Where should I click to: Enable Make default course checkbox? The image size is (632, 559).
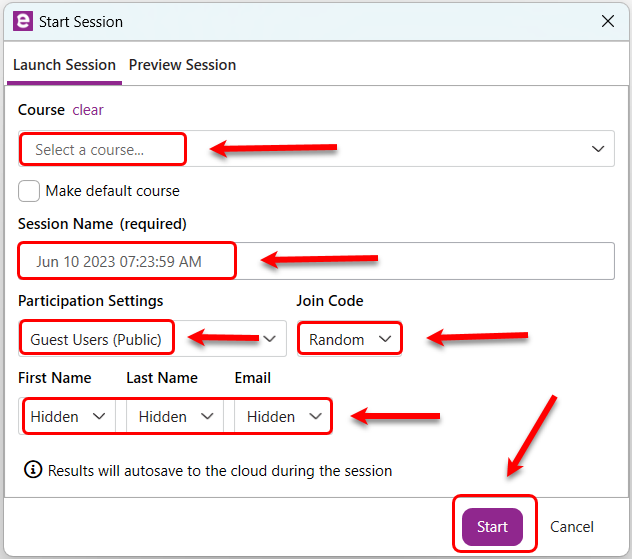[x=29, y=191]
